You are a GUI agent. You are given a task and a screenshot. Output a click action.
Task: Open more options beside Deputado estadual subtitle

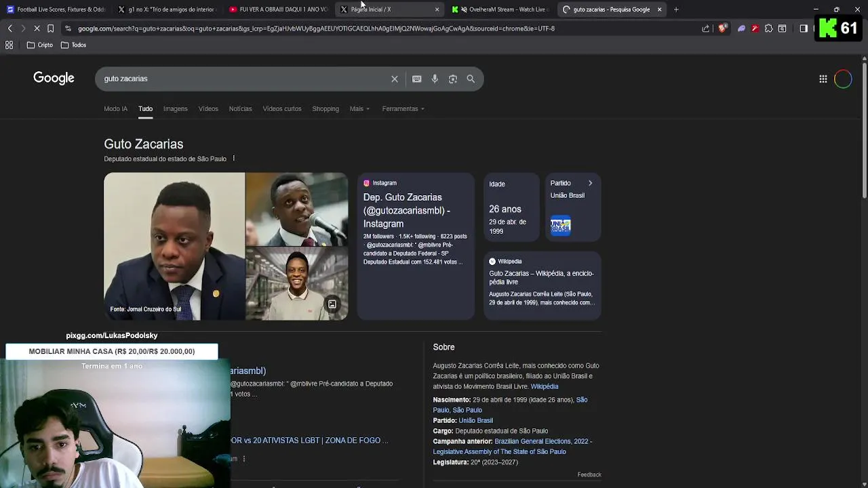tap(233, 159)
